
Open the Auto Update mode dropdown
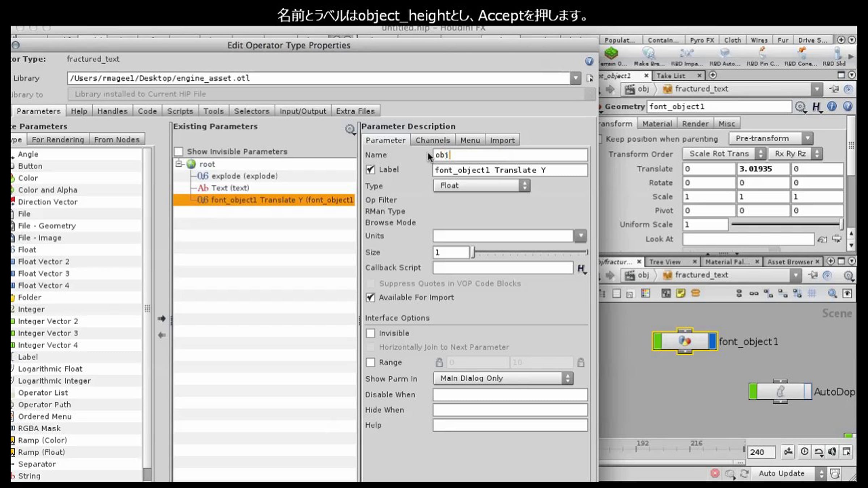tap(789, 474)
